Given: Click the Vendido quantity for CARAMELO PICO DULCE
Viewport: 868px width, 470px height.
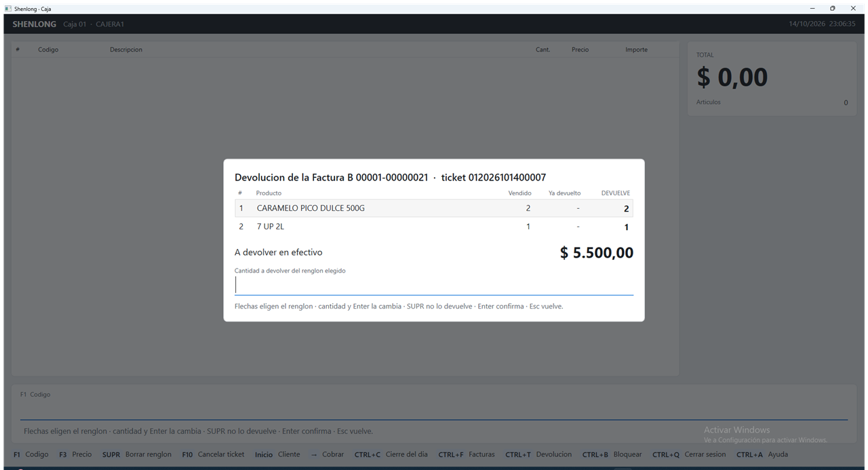Looking at the screenshot, I should click(x=528, y=208).
